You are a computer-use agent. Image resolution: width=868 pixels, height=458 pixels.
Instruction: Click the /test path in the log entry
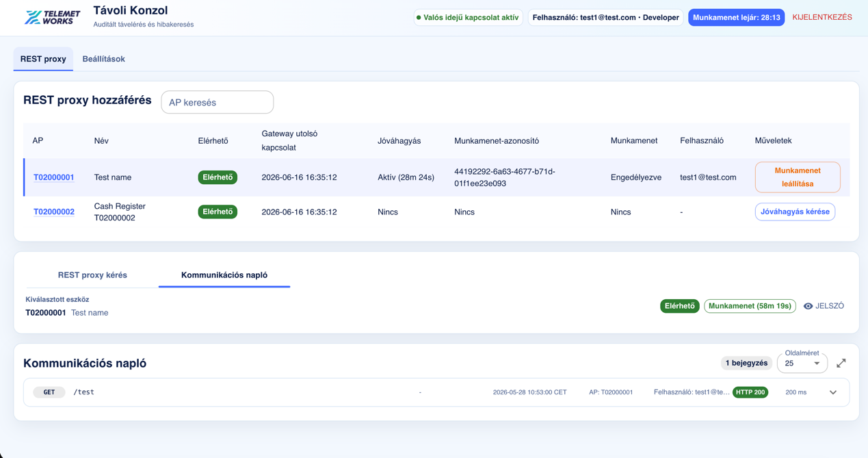[84, 392]
